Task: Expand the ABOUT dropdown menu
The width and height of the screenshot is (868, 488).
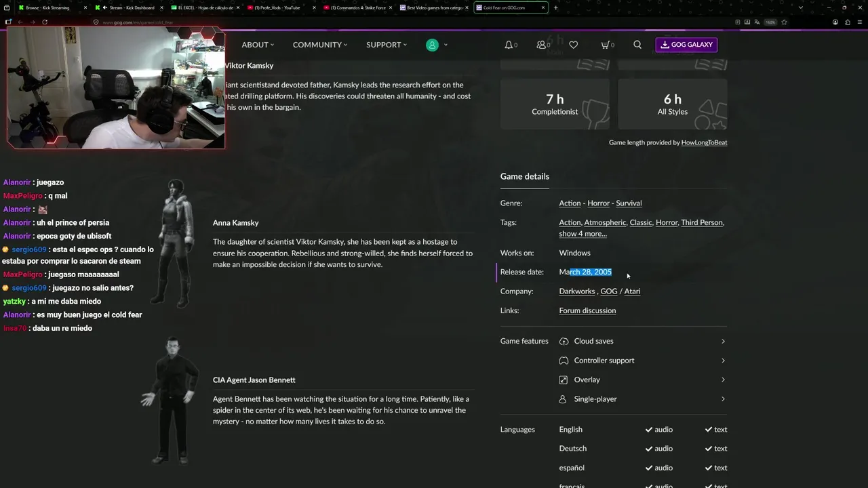Action: (258, 45)
